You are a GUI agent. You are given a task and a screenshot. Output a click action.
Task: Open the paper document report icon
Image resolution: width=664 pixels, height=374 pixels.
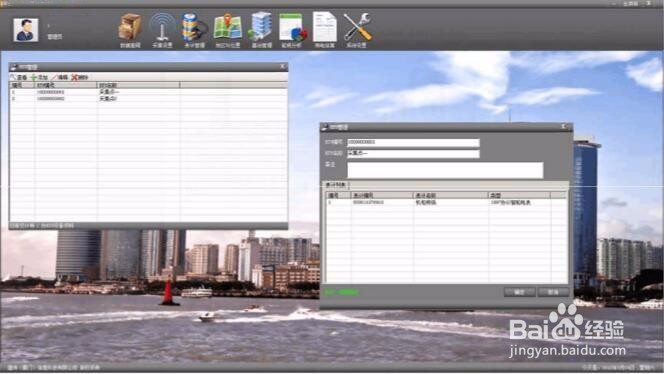(x=324, y=30)
